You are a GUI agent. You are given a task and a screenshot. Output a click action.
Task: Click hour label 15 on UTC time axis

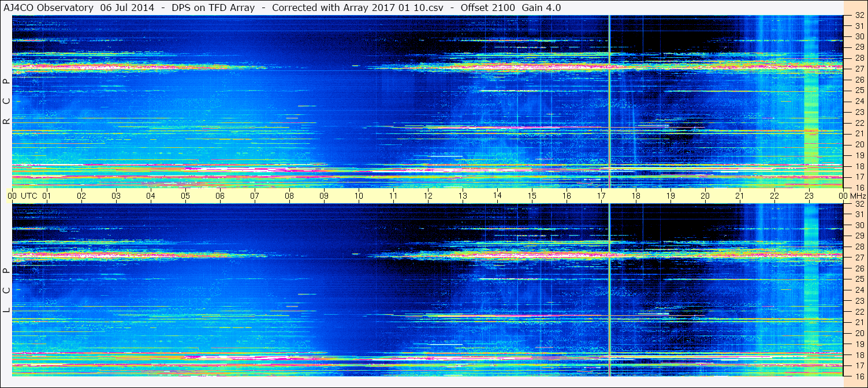coord(532,196)
